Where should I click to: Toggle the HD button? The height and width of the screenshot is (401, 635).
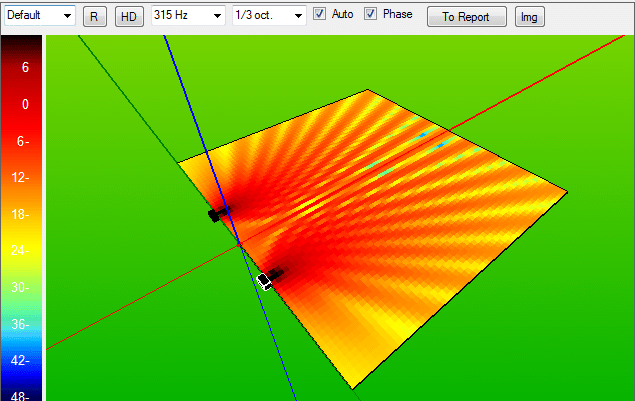tap(129, 17)
